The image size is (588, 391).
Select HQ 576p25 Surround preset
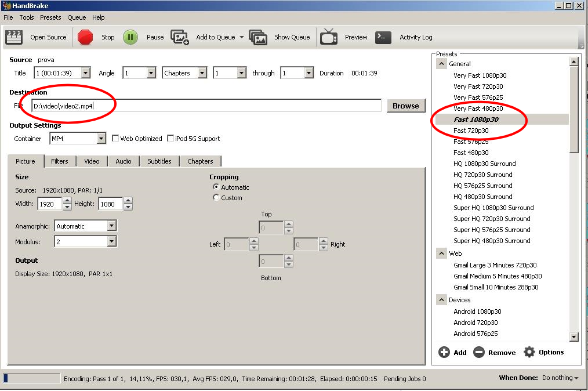coord(482,186)
